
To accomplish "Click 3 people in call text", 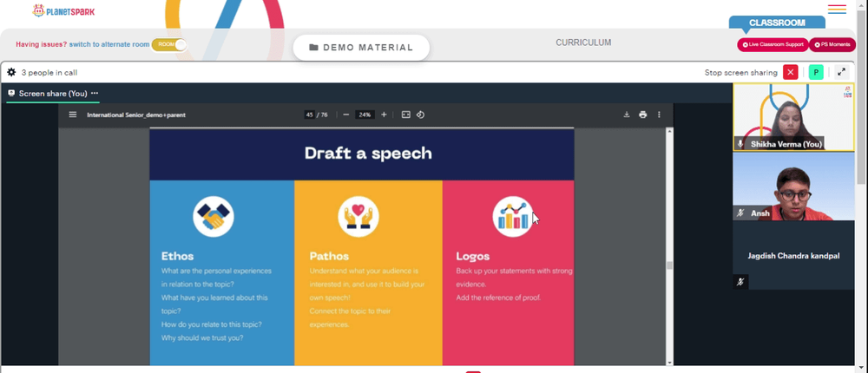I will [x=49, y=73].
